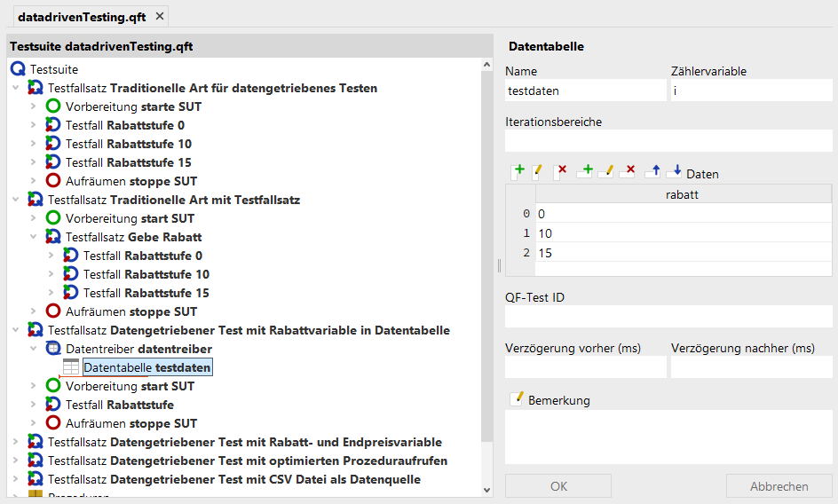
Task: Click the red circle icon of first Aufräumen stoppe SUT
Action: tap(53, 181)
